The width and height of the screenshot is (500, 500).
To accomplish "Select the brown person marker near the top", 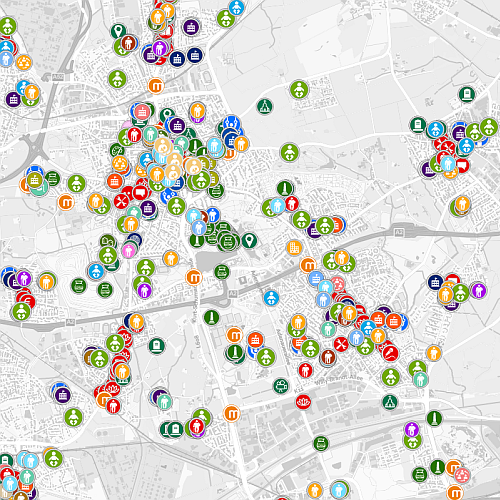I will tap(129, 42).
